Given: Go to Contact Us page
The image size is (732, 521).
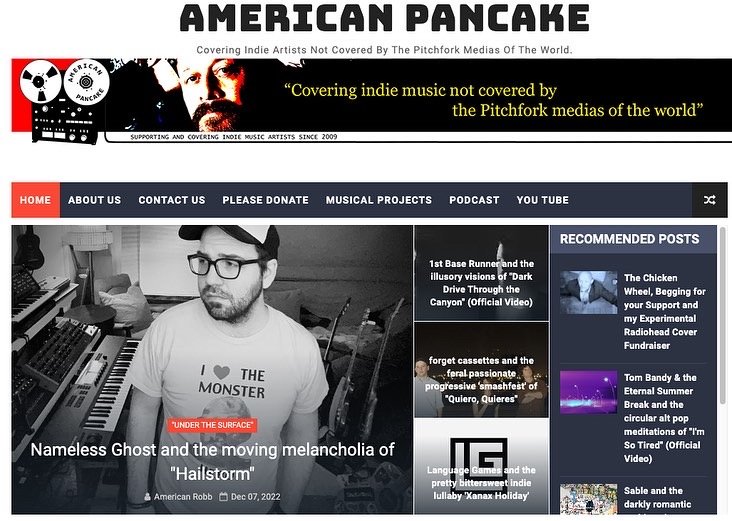Looking at the screenshot, I should coord(172,200).
